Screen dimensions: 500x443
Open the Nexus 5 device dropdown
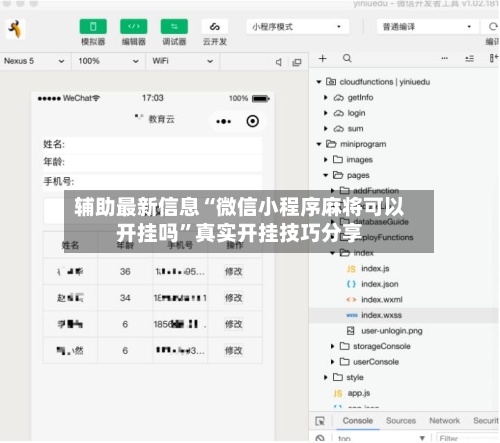(x=34, y=61)
